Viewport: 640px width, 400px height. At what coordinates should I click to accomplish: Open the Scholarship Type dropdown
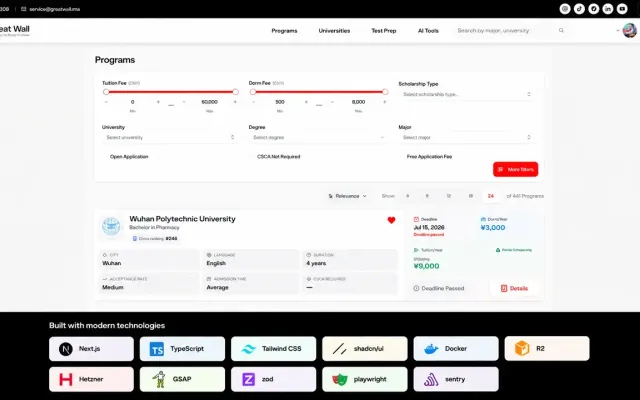coord(467,94)
